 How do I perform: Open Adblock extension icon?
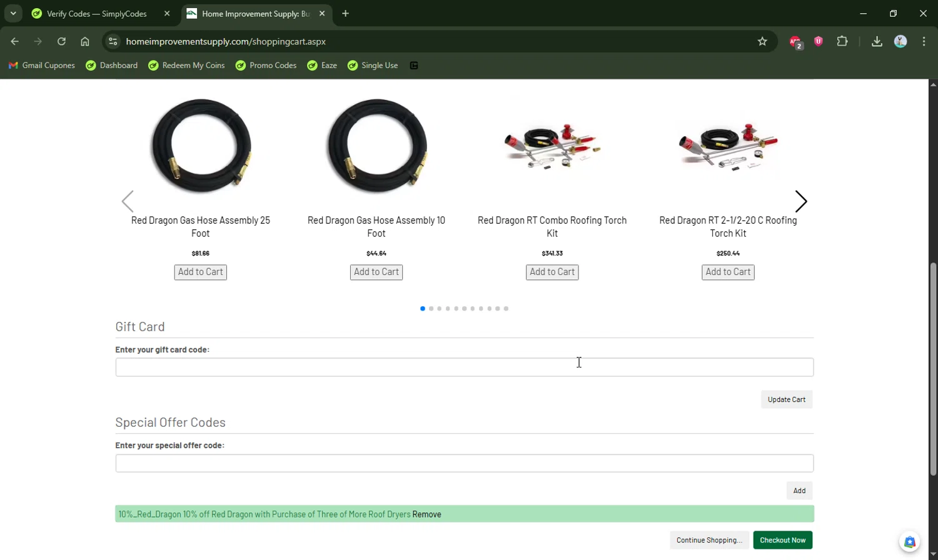point(795,41)
